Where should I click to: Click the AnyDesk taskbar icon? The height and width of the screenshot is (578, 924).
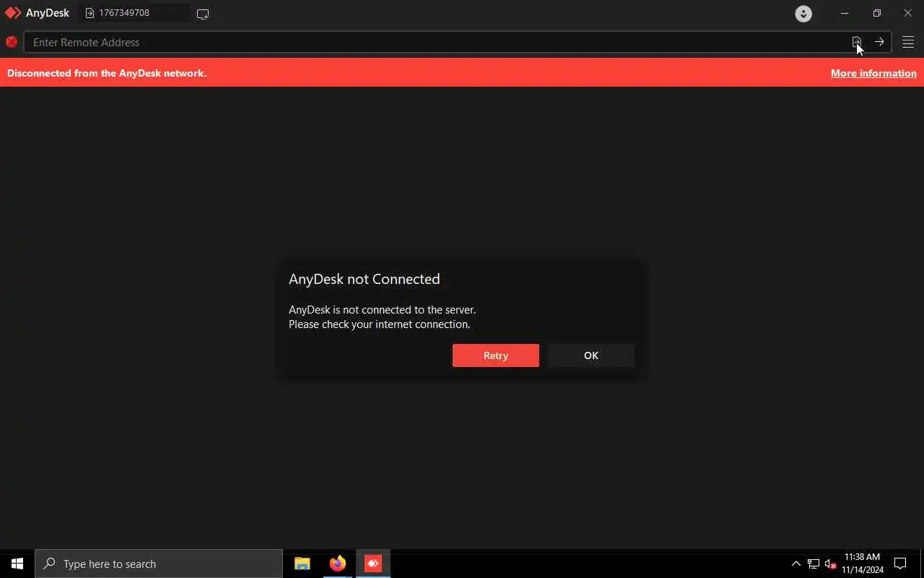click(x=373, y=564)
